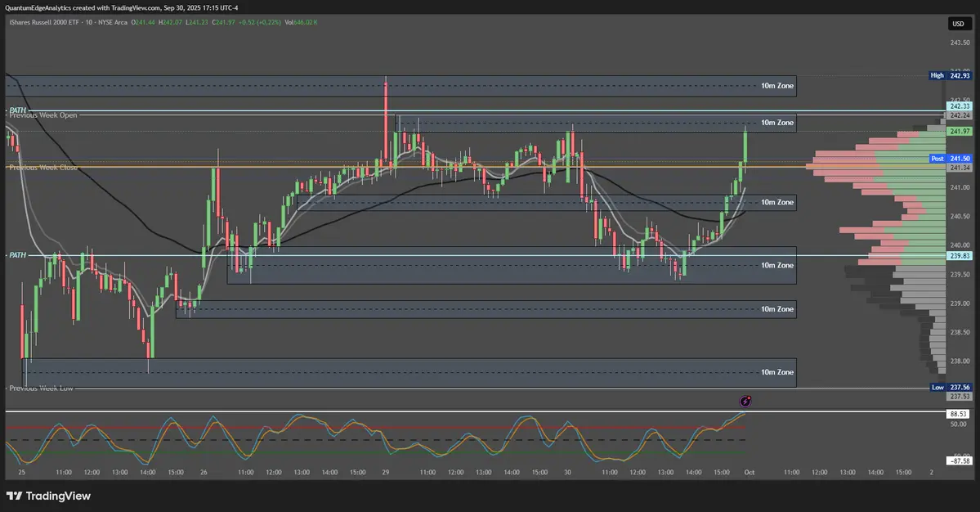Click the 30 date on the time axis
Viewport: 980px width, 512px height.
567,472
